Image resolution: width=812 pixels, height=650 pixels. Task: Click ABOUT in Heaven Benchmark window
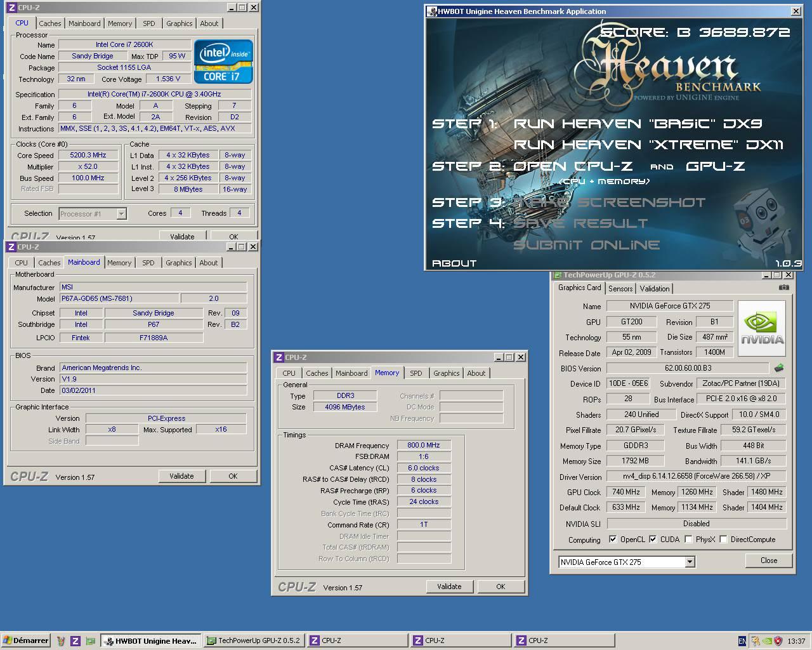coord(454,263)
